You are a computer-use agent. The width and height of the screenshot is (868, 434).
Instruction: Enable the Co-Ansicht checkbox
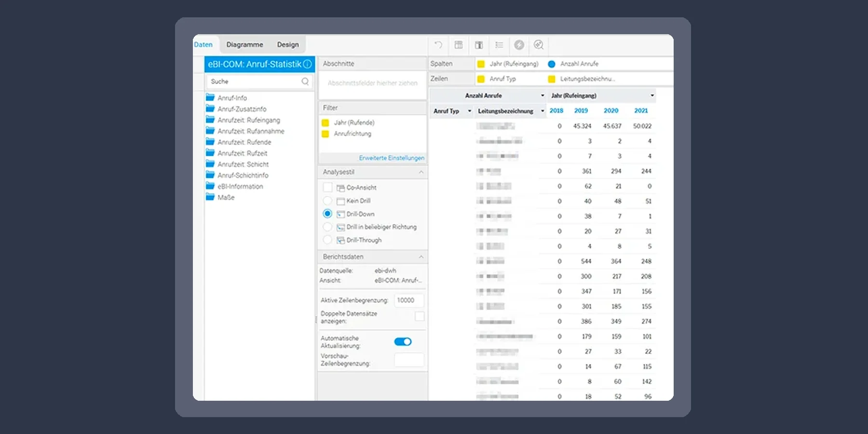point(328,187)
